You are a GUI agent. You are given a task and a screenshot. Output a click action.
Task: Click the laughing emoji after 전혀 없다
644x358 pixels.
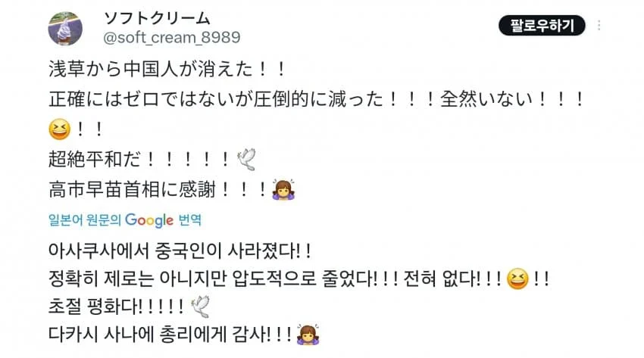point(517,279)
